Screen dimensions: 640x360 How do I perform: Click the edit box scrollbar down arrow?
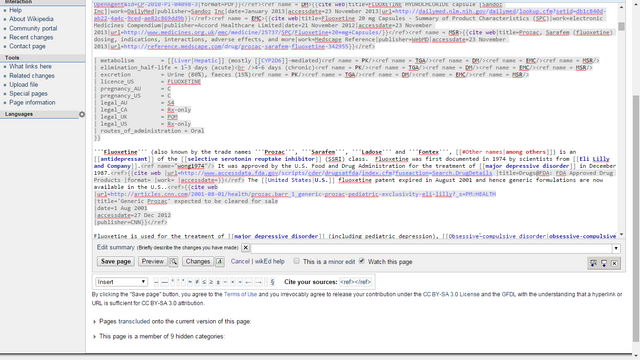pos(621,235)
